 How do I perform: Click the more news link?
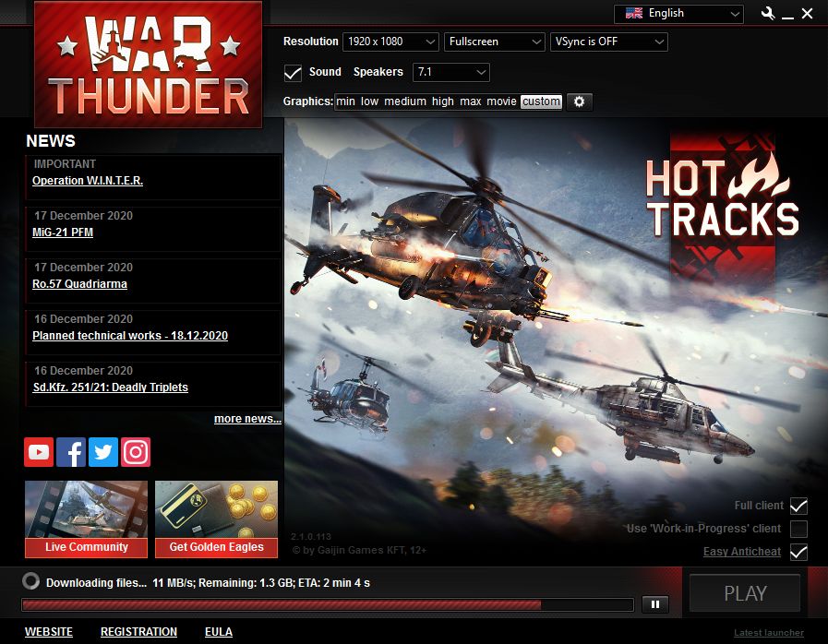coord(247,419)
